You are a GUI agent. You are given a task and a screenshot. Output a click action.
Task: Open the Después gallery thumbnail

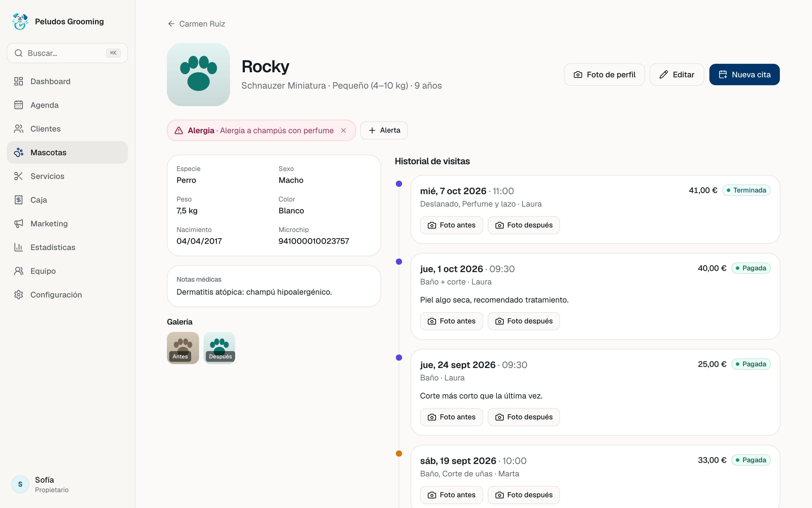tap(219, 348)
